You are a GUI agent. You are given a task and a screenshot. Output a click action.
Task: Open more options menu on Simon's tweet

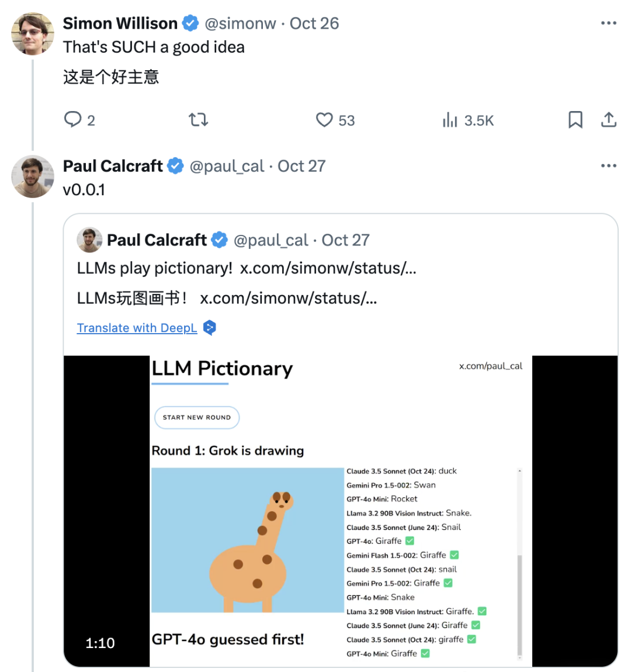pos(608,23)
